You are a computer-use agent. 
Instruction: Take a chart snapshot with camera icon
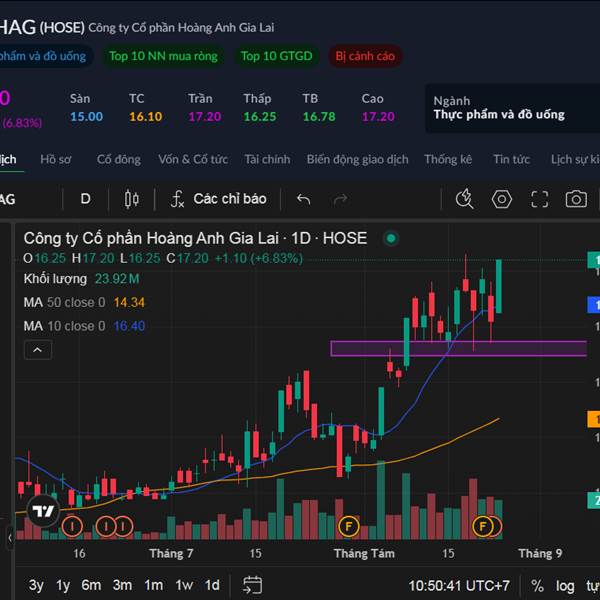pyautogui.click(x=576, y=199)
